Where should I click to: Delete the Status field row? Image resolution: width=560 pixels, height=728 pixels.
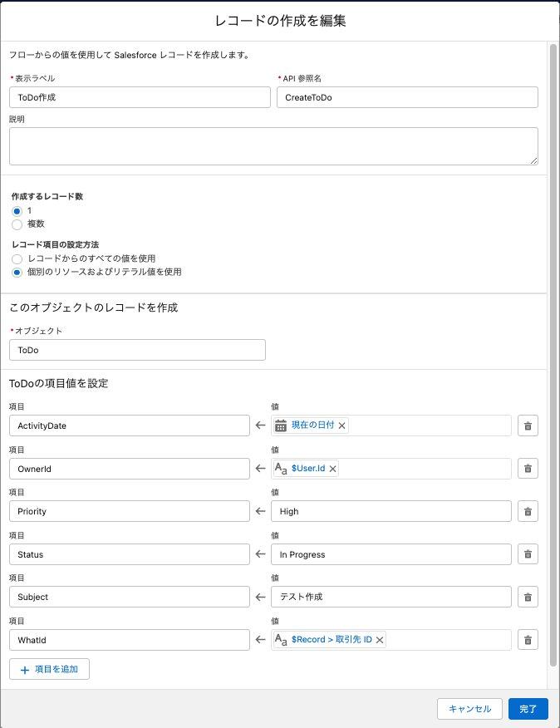click(x=528, y=553)
